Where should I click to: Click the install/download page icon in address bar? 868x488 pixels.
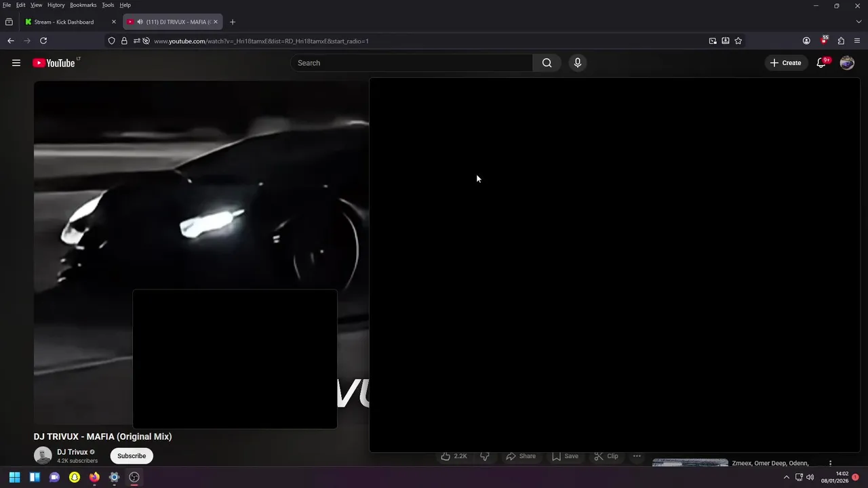726,41
